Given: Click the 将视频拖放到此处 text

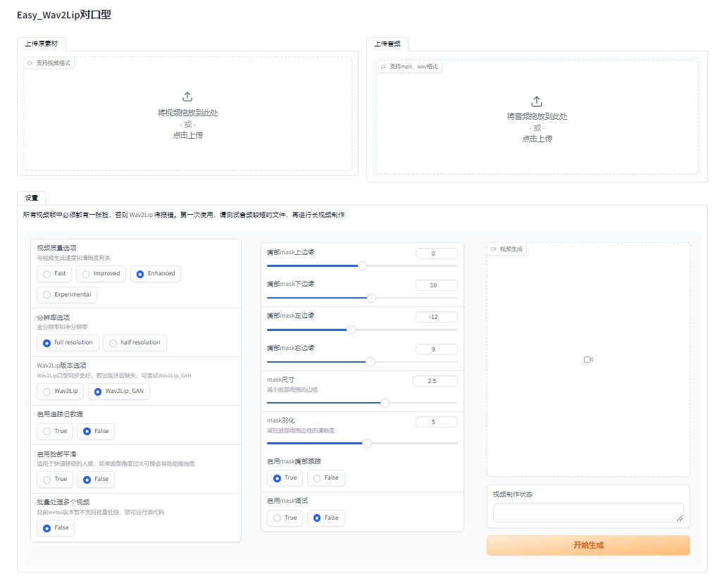Looking at the screenshot, I should (x=187, y=113).
